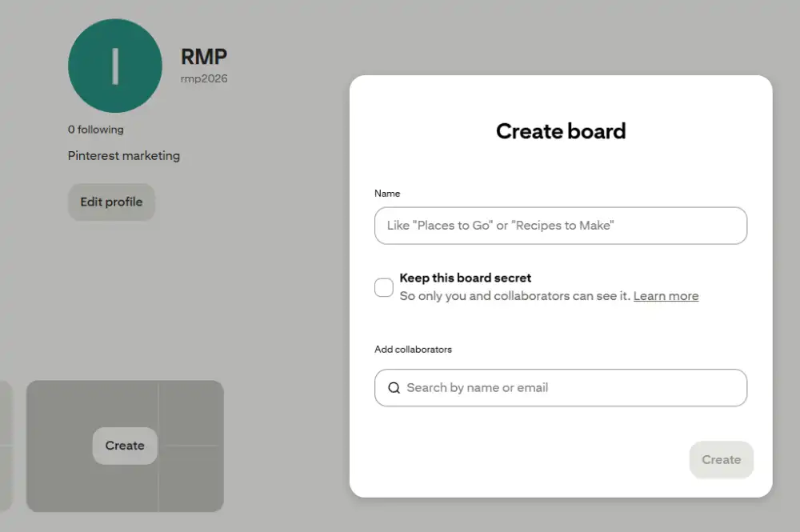Click the board Name input field
Viewport: 800px width, 532px height.
click(560, 226)
